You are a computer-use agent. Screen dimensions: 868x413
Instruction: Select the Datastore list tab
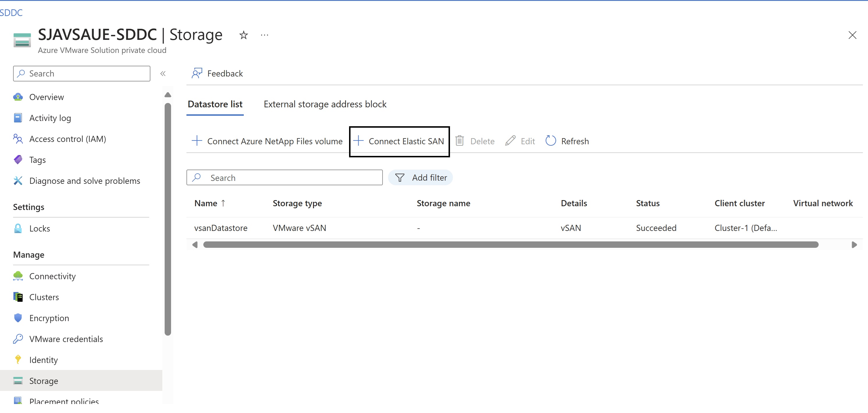coord(215,104)
